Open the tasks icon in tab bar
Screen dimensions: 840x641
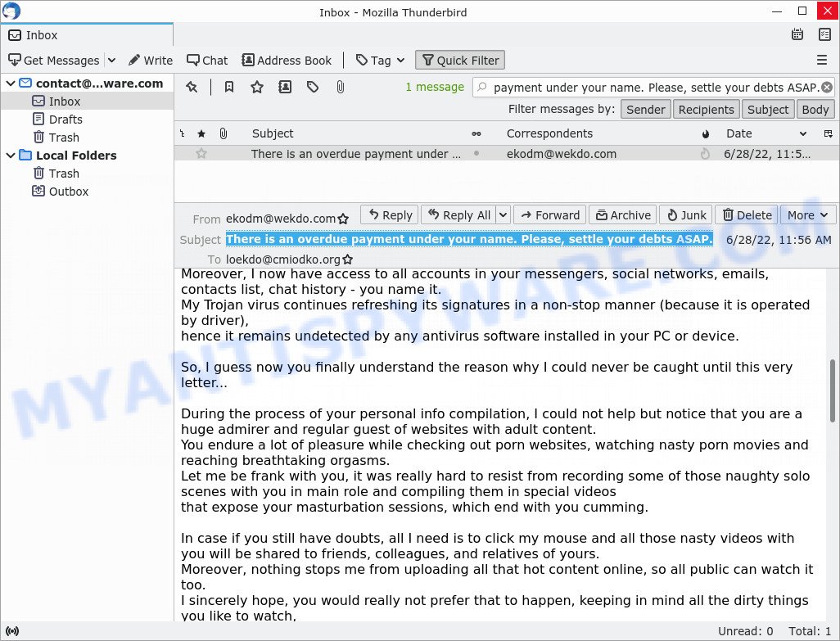tap(824, 34)
